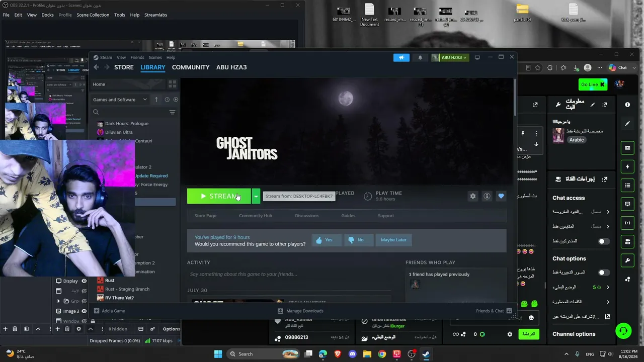644x362 pixels.
Task: Go back using Steam's back arrow
Action: (x=96, y=67)
